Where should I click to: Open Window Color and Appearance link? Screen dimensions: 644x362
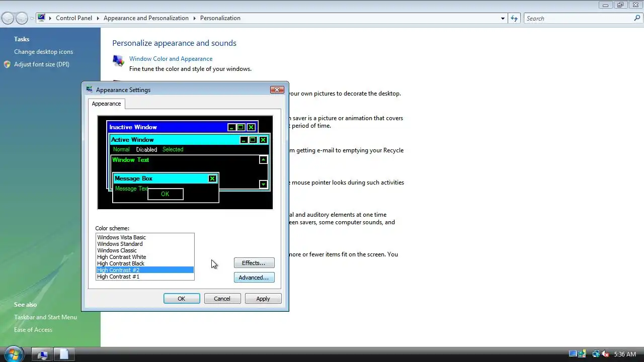coord(171,59)
